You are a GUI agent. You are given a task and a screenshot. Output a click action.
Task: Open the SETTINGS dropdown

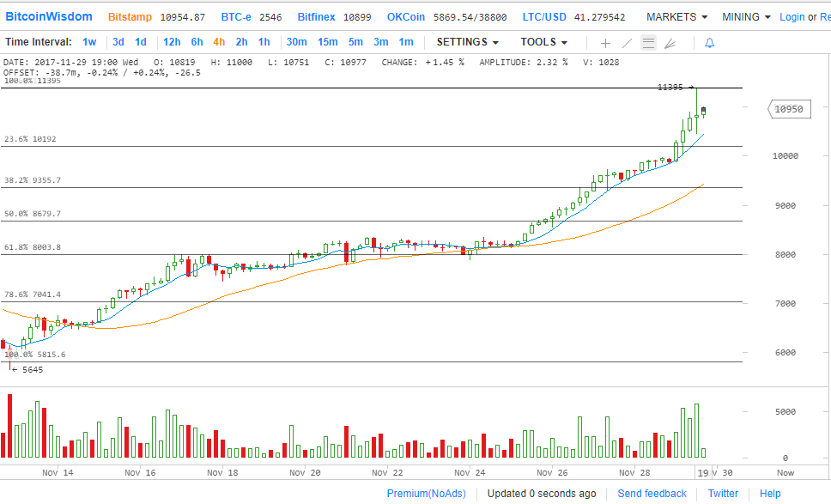[467, 42]
